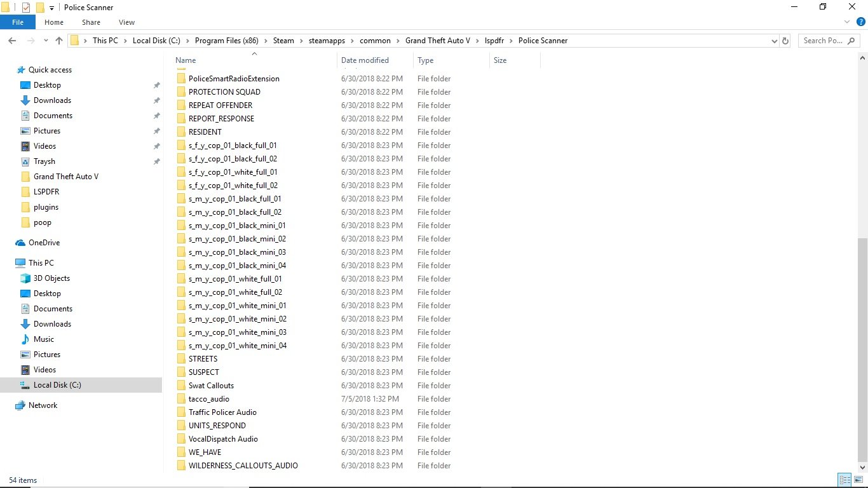Click the folder icon of Swat Callouts
This screenshot has height=488, width=868.
181,386
